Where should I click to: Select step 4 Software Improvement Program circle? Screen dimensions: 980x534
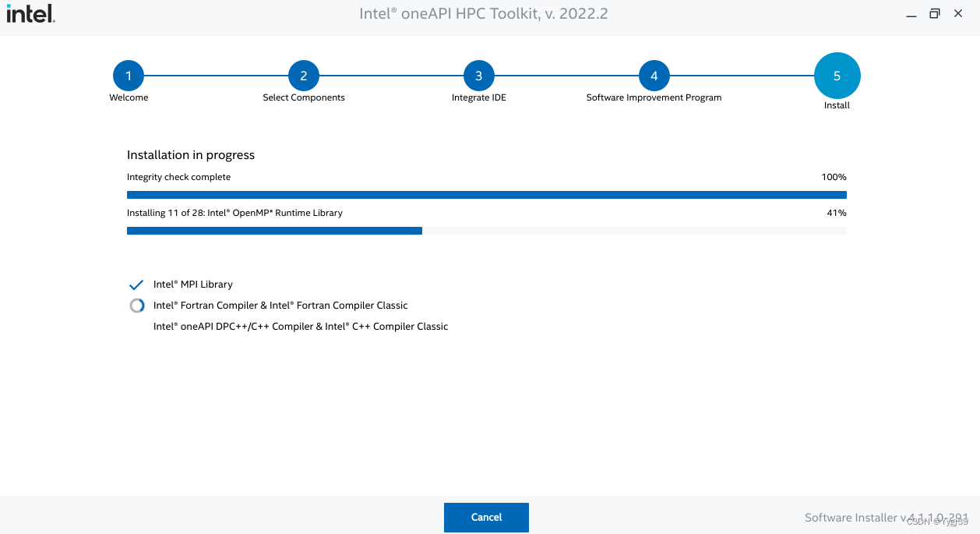point(654,76)
